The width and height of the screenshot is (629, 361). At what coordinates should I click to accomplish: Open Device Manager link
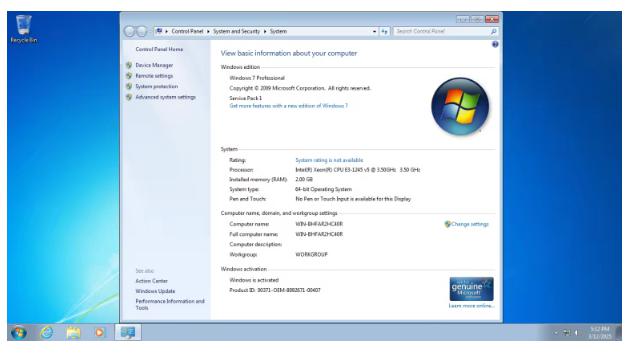tap(154, 65)
